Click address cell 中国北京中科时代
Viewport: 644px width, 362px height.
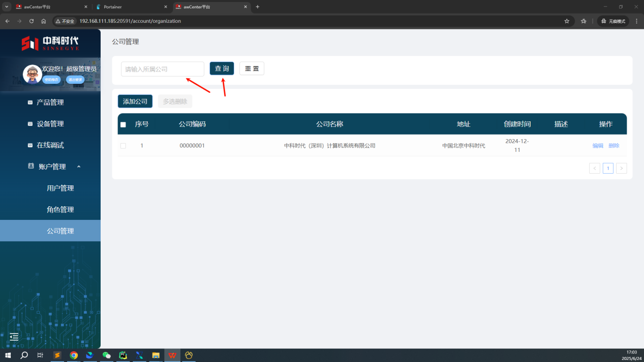[x=464, y=146]
